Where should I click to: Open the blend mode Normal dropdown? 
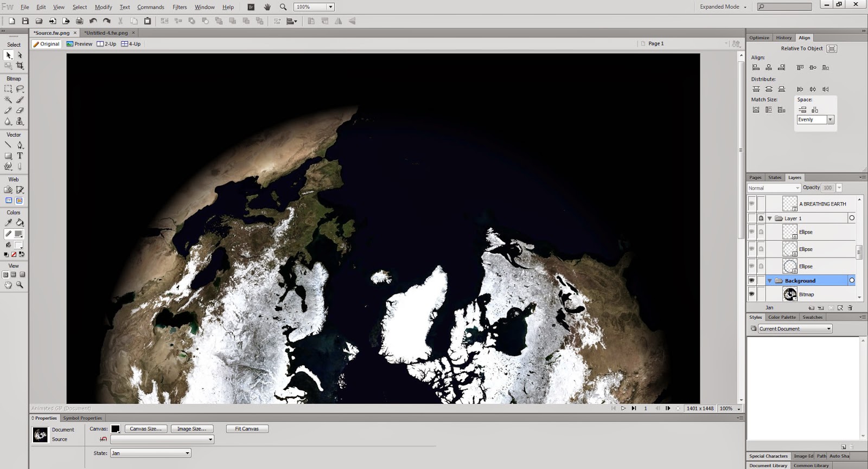(x=774, y=188)
